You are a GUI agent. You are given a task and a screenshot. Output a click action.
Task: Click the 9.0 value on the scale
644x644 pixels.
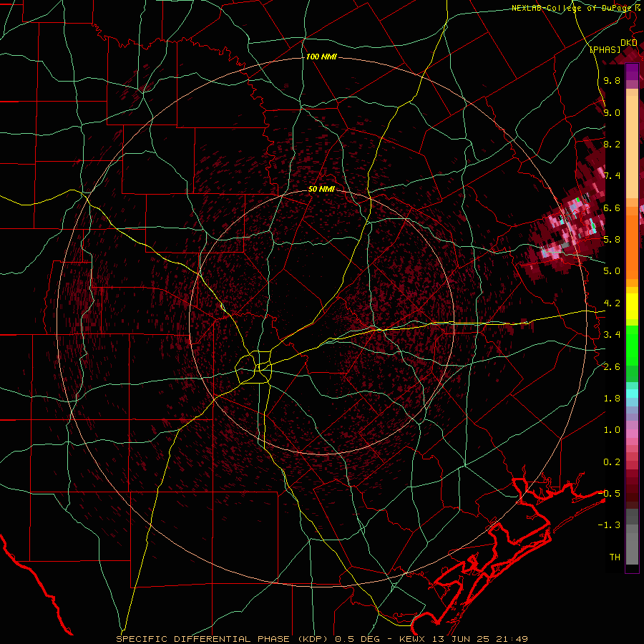click(x=612, y=112)
